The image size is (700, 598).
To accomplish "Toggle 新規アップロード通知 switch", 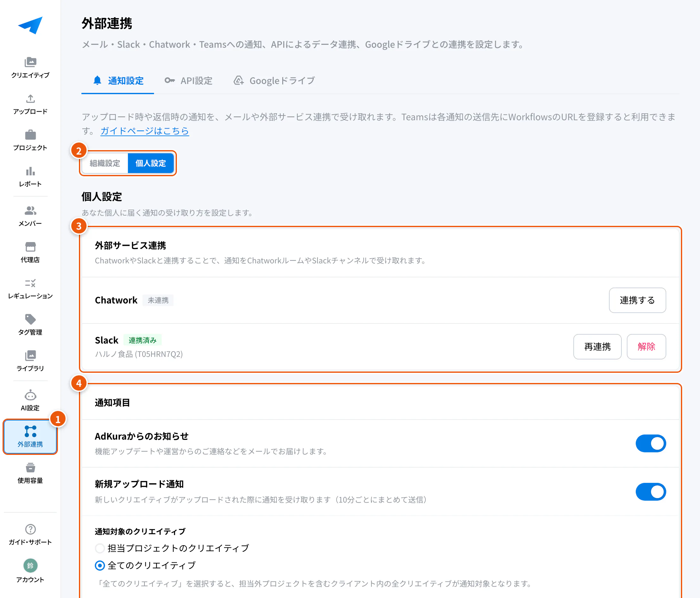I will click(x=650, y=492).
